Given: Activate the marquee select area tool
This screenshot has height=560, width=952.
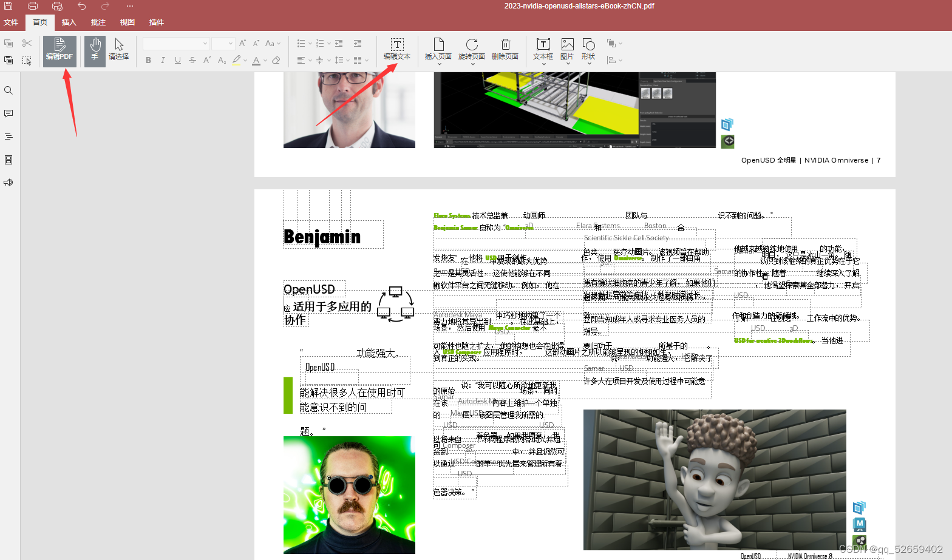Looking at the screenshot, I should 27,60.
